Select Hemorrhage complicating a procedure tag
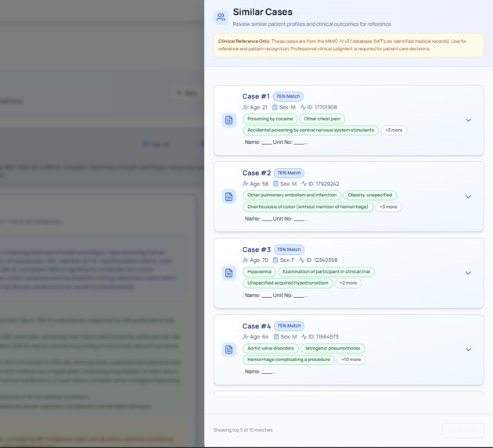Screen dimensions: 493x448 point(289,360)
